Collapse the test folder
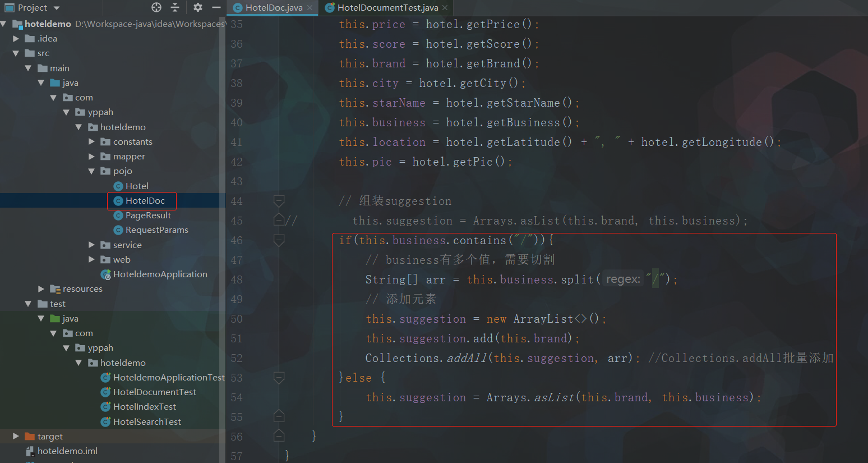 tap(28, 304)
